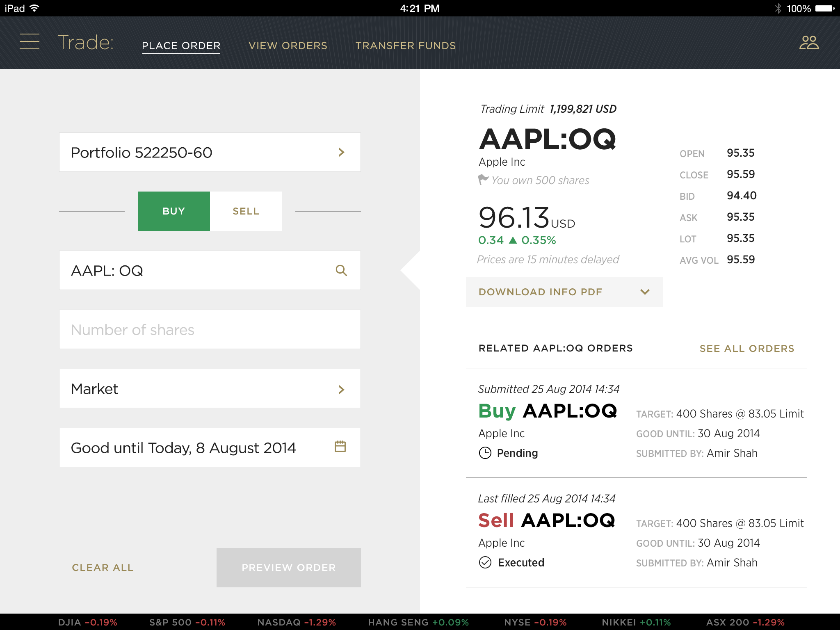Tap the search magnifier in symbol field

pos(341,270)
